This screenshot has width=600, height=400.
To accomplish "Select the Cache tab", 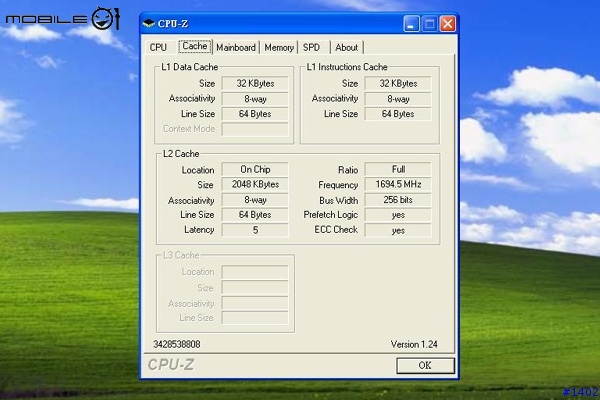I will 195,46.
